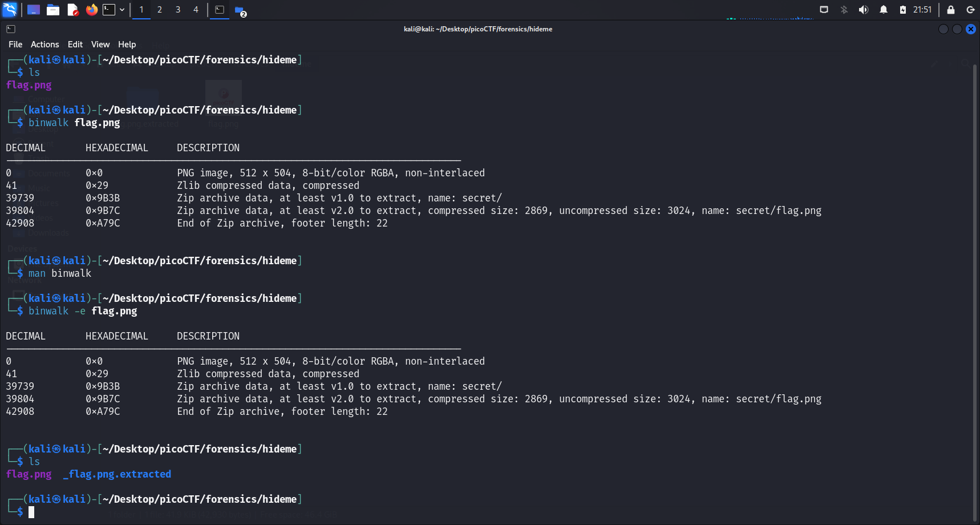Open the Actions menu
This screenshot has height=525, width=980.
coord(44,45)
